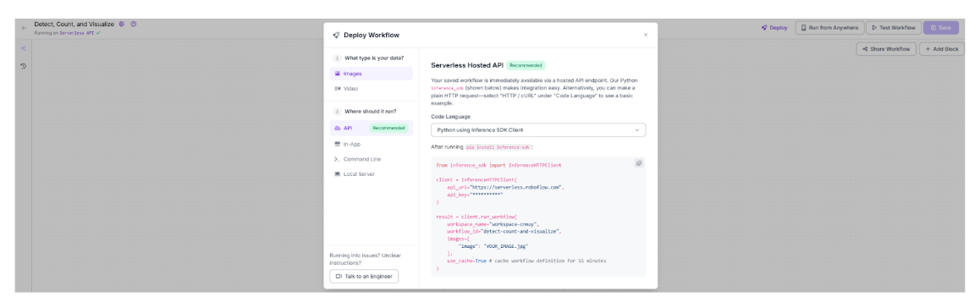Open version history clock icon
The height and width of the screenshot is (308, 980).
pyautogui.click(x=23, y=66)
